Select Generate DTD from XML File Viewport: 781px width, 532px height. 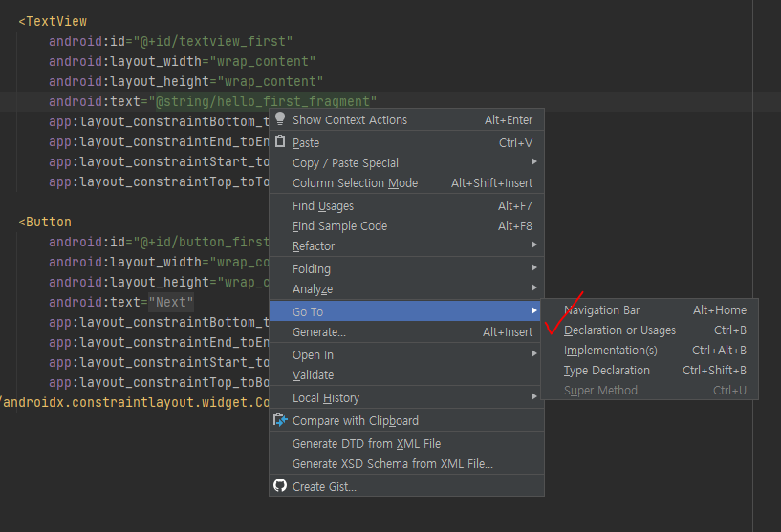(406, 443)
